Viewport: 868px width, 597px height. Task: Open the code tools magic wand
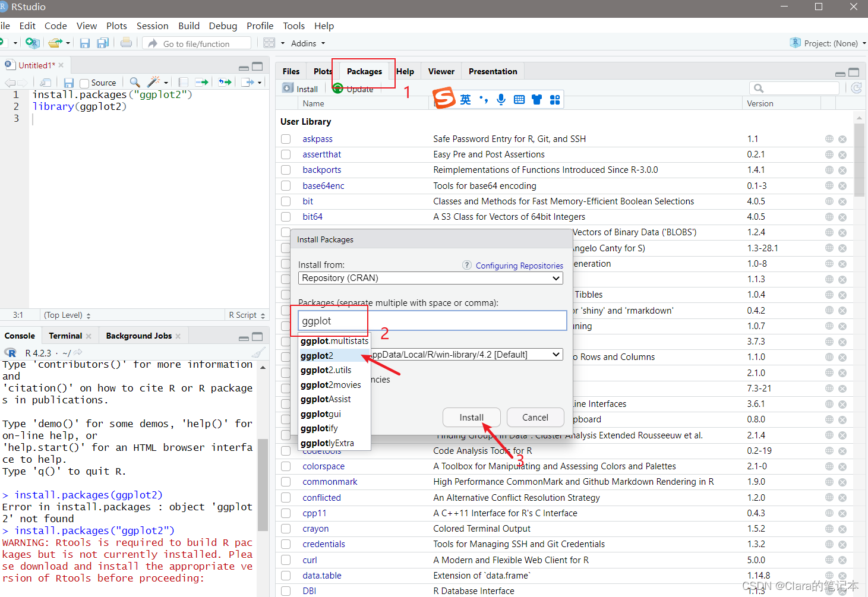[154, 82]
